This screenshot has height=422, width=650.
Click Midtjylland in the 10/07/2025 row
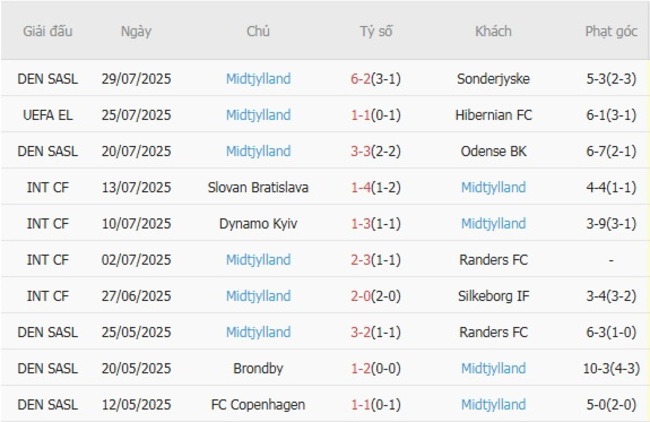(x=493, y=223)
